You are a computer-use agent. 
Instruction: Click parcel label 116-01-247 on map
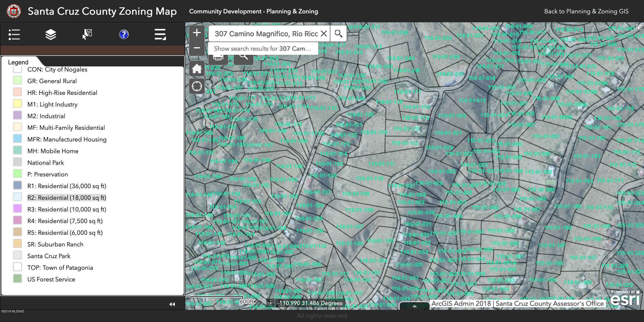[450, 74]
